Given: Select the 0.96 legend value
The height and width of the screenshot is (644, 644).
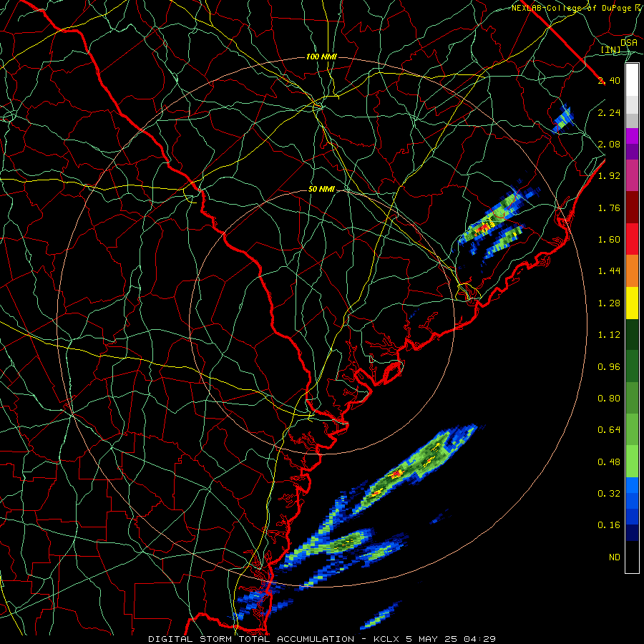Looking at the screenshot, I should (609, 367).
